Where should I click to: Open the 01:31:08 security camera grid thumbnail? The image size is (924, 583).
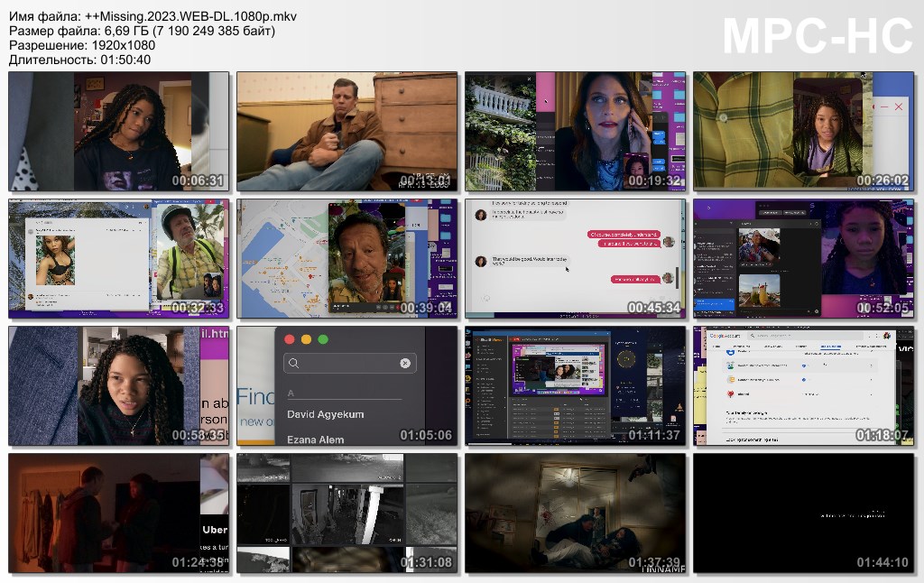pyautogui.click(x=347, y=514)
